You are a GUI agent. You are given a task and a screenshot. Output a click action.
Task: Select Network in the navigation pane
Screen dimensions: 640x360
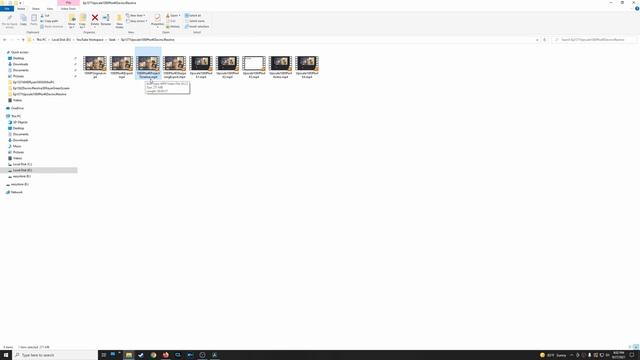(x=16, y=192)
